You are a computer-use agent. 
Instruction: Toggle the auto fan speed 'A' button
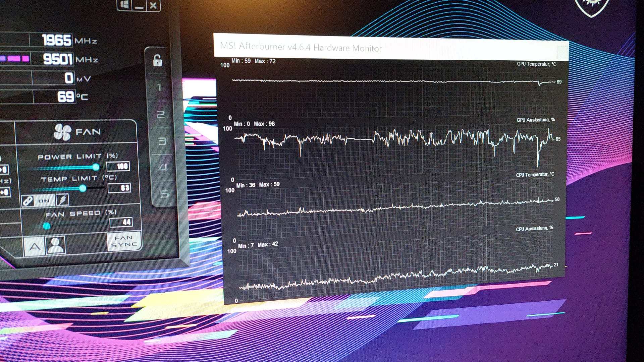(x=35, y=246)
